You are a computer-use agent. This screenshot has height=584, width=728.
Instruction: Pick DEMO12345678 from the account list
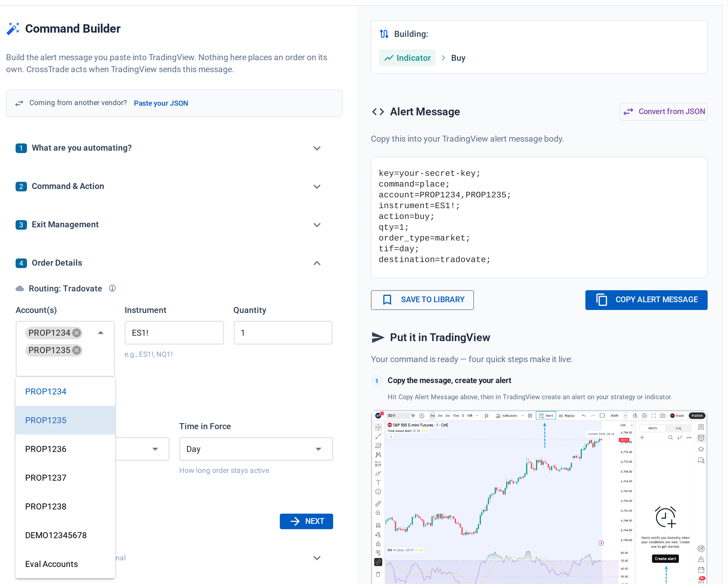click(65, 535)
